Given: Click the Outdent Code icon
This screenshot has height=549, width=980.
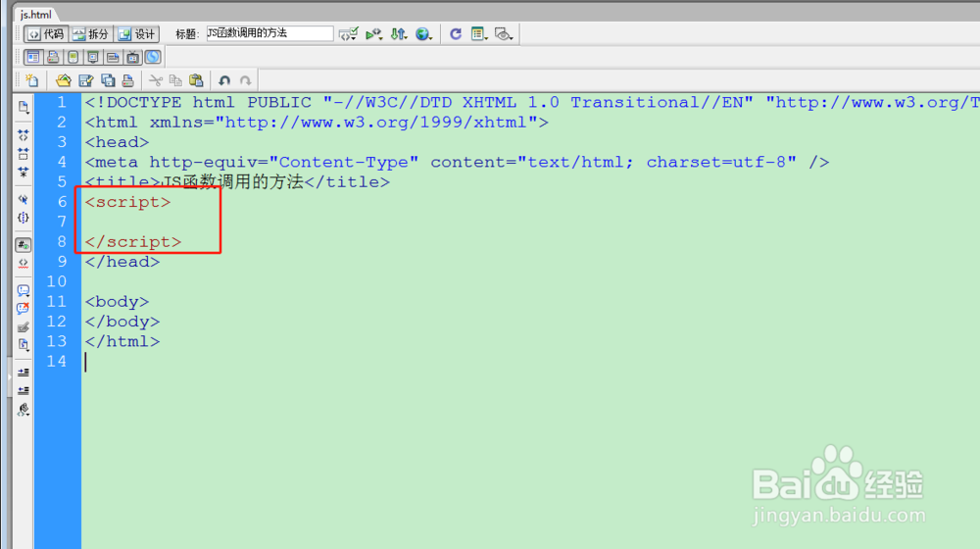Looking at the screenshot, I should point(24,391).
